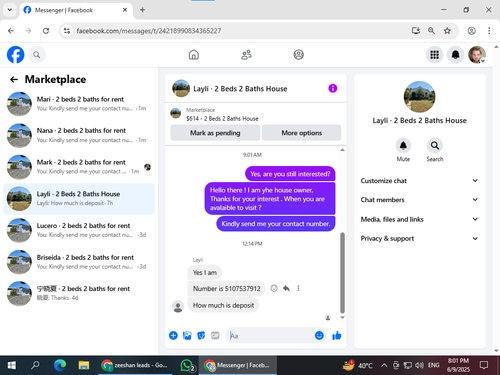Open the tab search dropdown in Chrome
This screenshot has width=500, height=375.
(10, 10)
